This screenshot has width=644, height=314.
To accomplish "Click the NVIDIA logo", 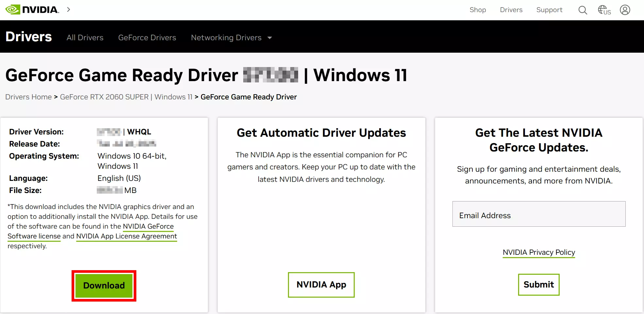I will [x=32, y=9].
